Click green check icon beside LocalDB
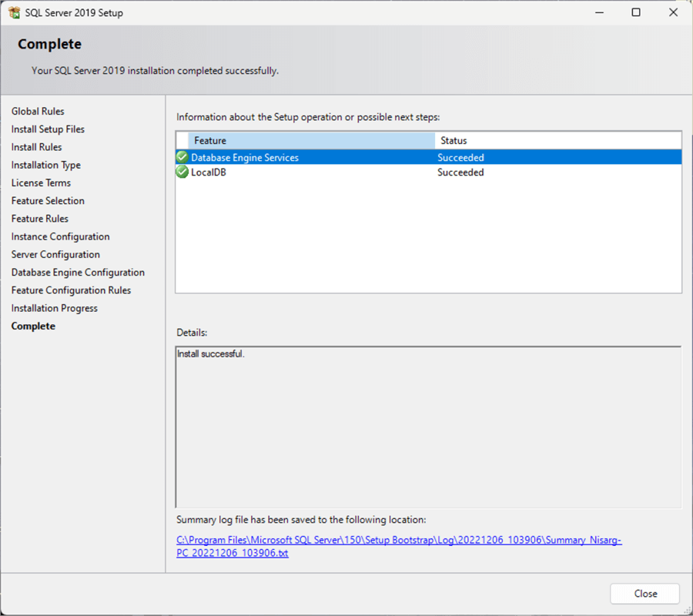693x616 pixels. (x=182, y=172)
